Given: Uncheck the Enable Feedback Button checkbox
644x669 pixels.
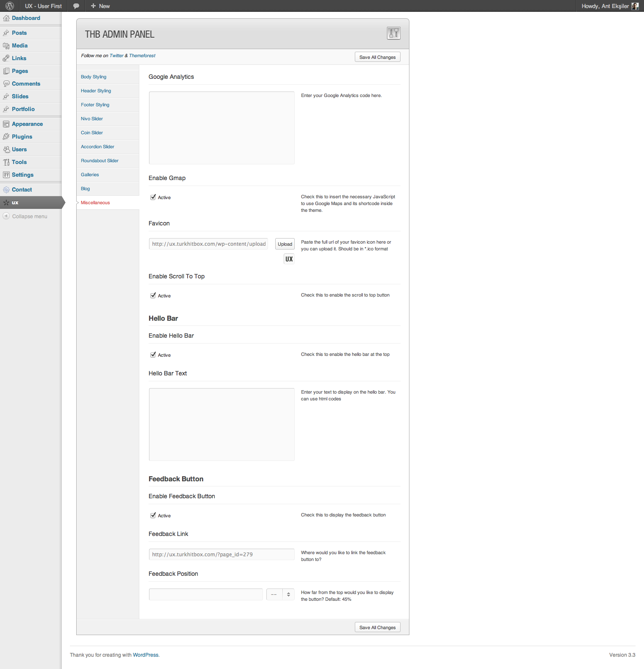Looking at the screenshot, I should (153, 515).
